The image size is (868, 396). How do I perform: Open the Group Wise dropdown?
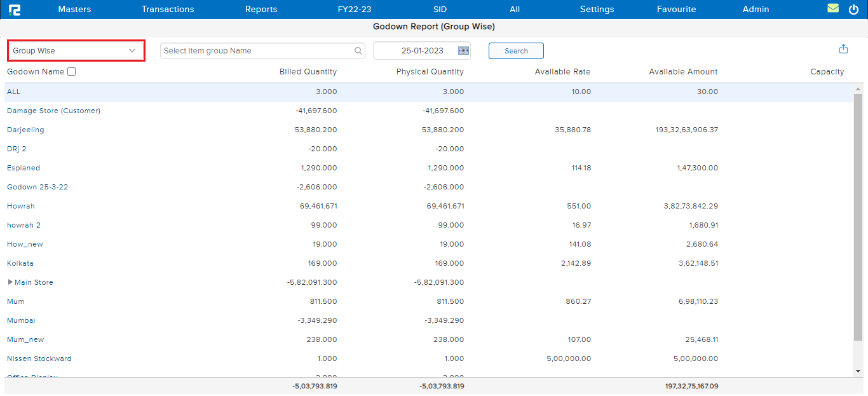(76, 51)
